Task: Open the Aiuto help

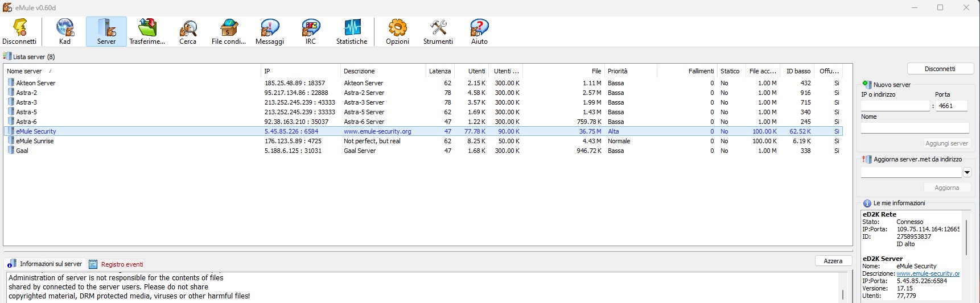Action: (479, 32)
